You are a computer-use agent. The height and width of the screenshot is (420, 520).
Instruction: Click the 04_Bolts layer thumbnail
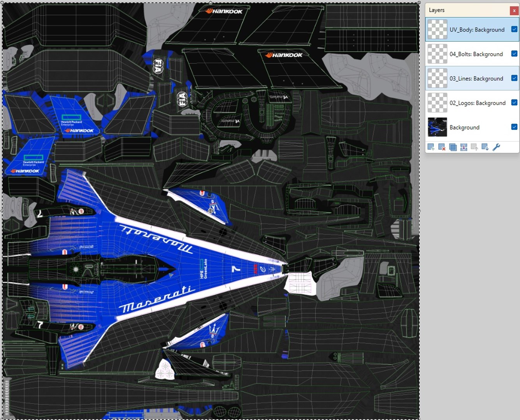pyautogui.click(x=437, y=54)
